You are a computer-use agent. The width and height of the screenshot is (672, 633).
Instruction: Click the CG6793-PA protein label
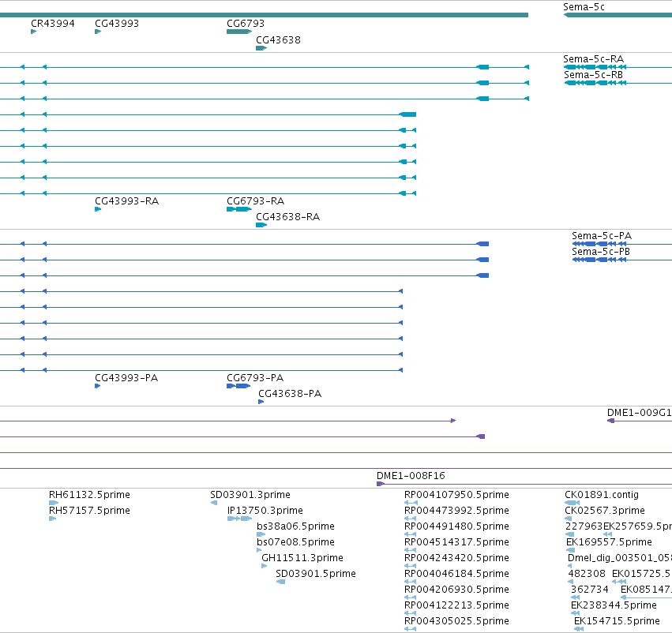click(x=255, y=378)
